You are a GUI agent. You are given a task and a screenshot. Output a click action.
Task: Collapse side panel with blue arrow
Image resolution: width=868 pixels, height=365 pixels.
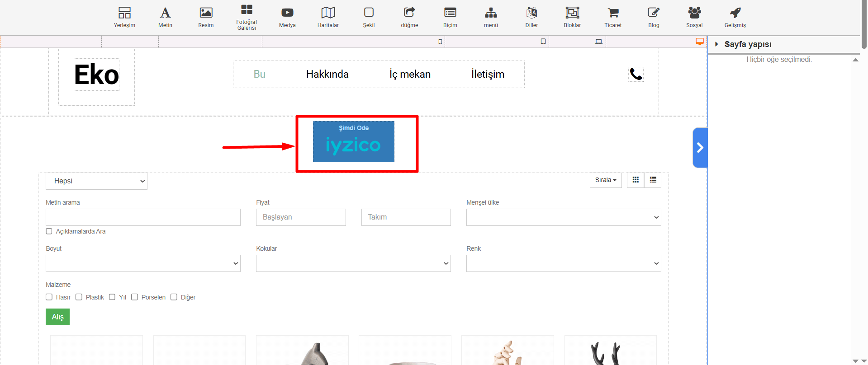(x=700, y=148)
